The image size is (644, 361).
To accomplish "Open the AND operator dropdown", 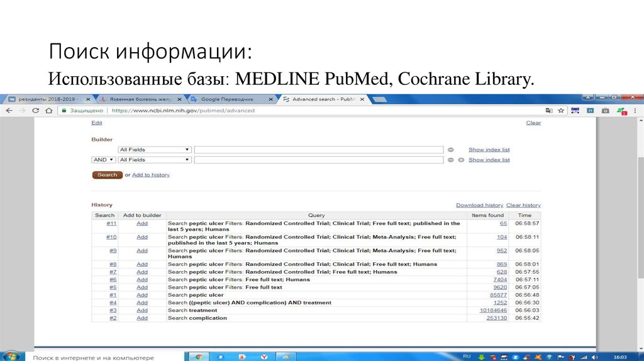I will coord(104,160).
